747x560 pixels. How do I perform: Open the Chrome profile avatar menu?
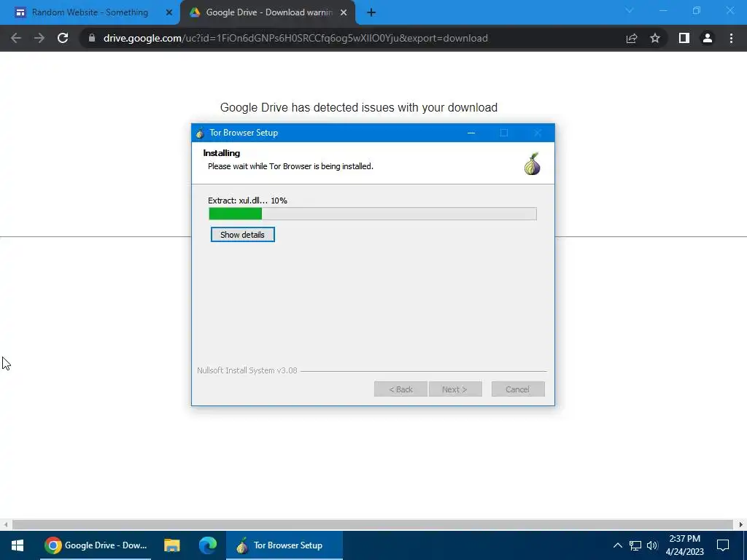708,38
